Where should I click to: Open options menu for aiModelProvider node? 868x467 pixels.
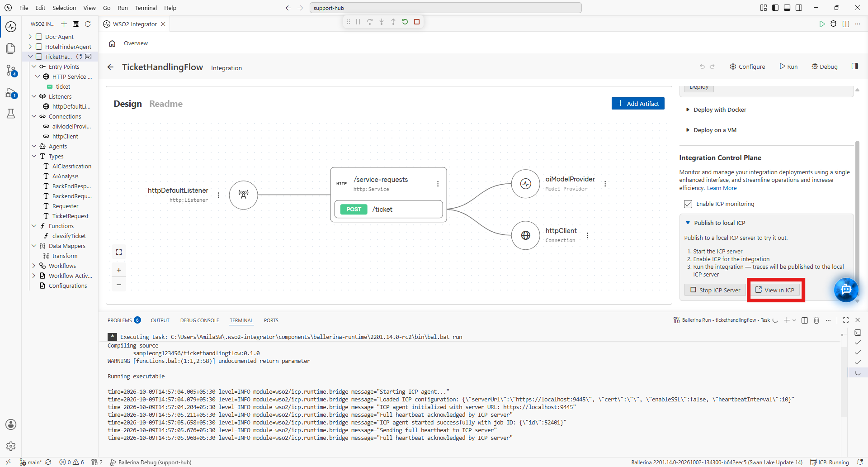pyautogui.click(x=605, y=184)
